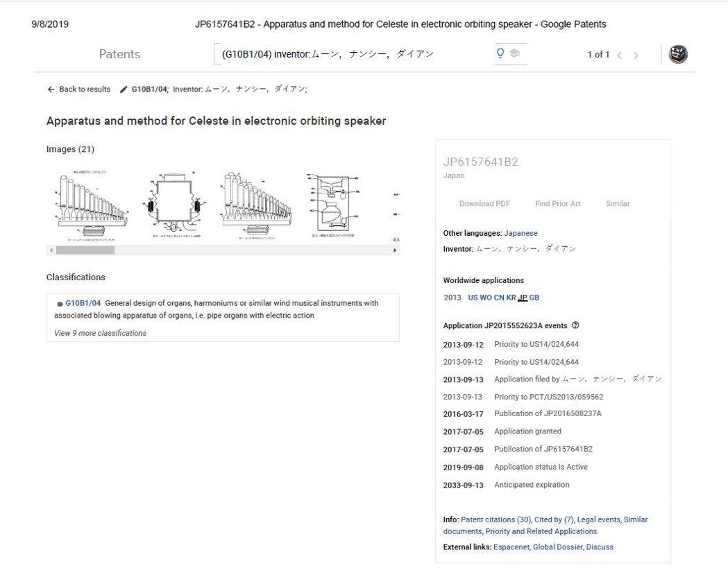This screenshot has height=575, width=728.
Task: Click the left chevron beside 1 of 1
Action: [x=620, y=54]
